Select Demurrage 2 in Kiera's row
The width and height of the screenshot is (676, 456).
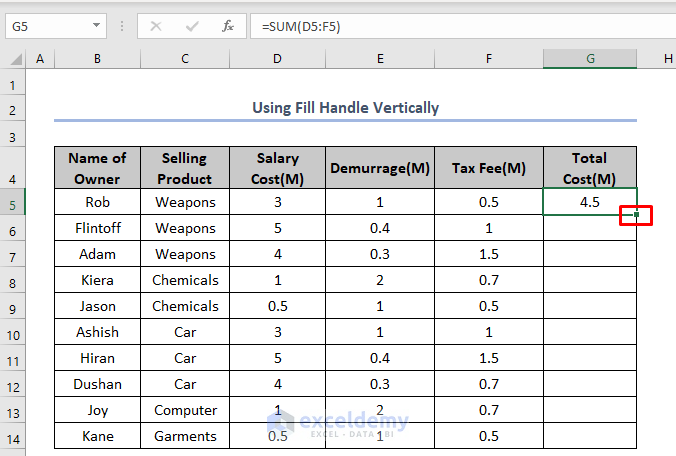(380, 280)
